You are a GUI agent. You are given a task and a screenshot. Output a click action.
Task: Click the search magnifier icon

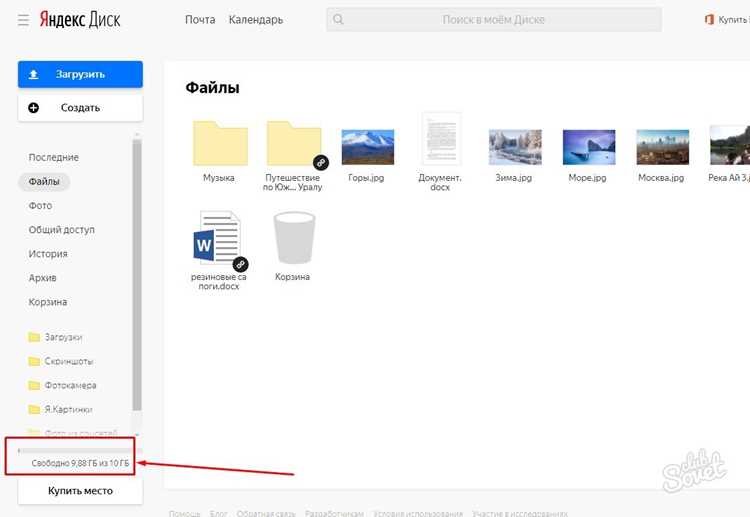click(338, 20)
